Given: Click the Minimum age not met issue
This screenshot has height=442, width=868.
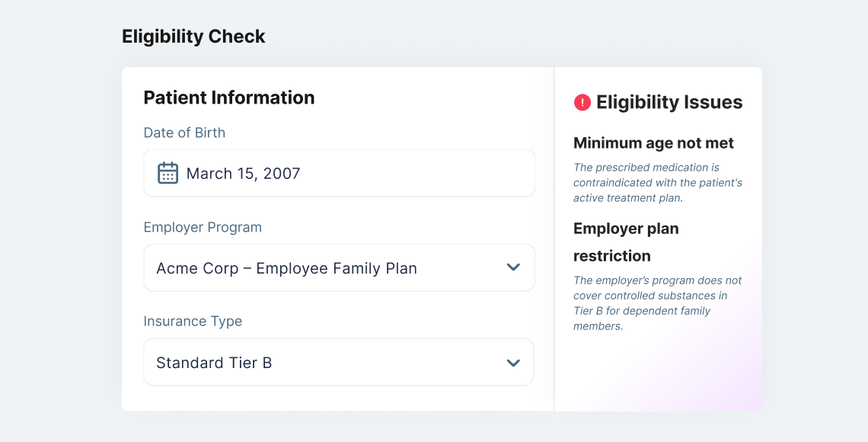Looking at the screenshot, I should coord(653,143).
